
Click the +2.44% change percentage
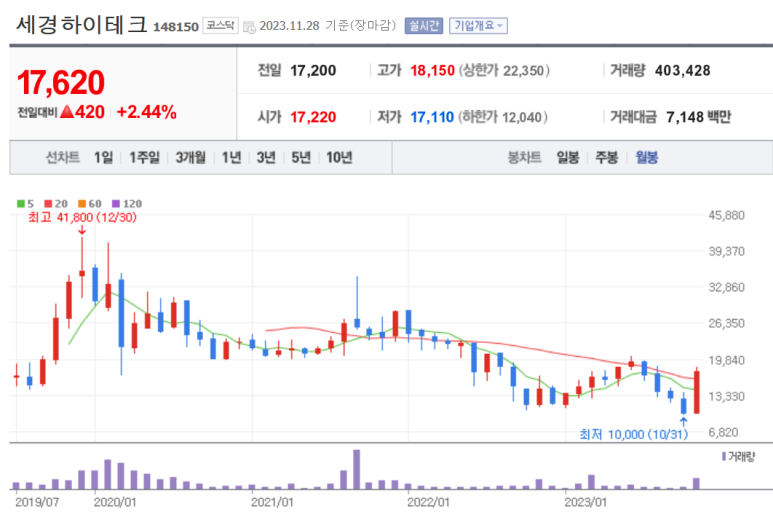(146, 112)
